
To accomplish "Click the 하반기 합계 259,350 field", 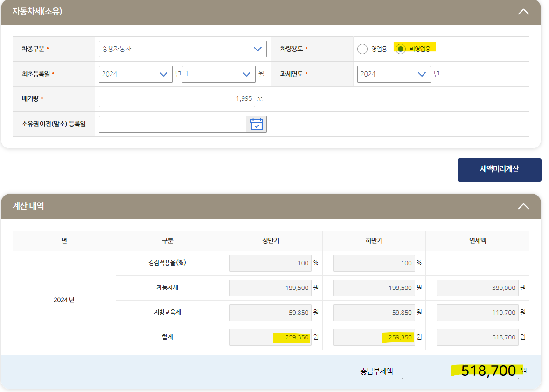I will (374, 337).
